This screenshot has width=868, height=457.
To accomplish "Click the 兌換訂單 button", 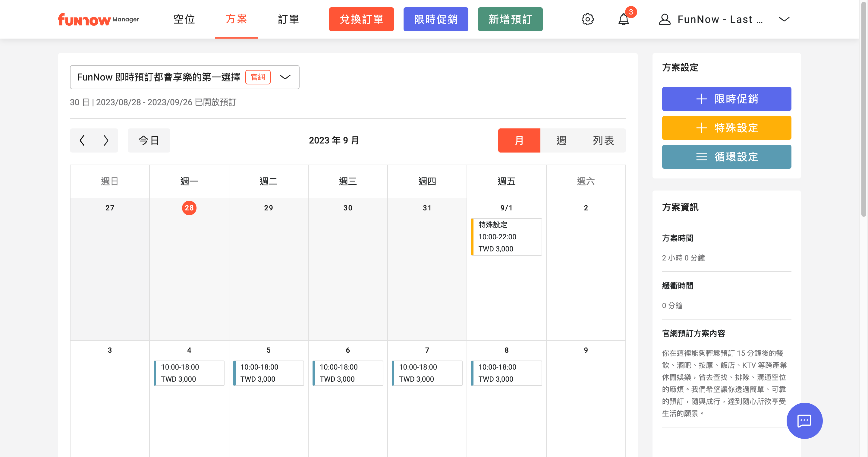I will point(361,19).
